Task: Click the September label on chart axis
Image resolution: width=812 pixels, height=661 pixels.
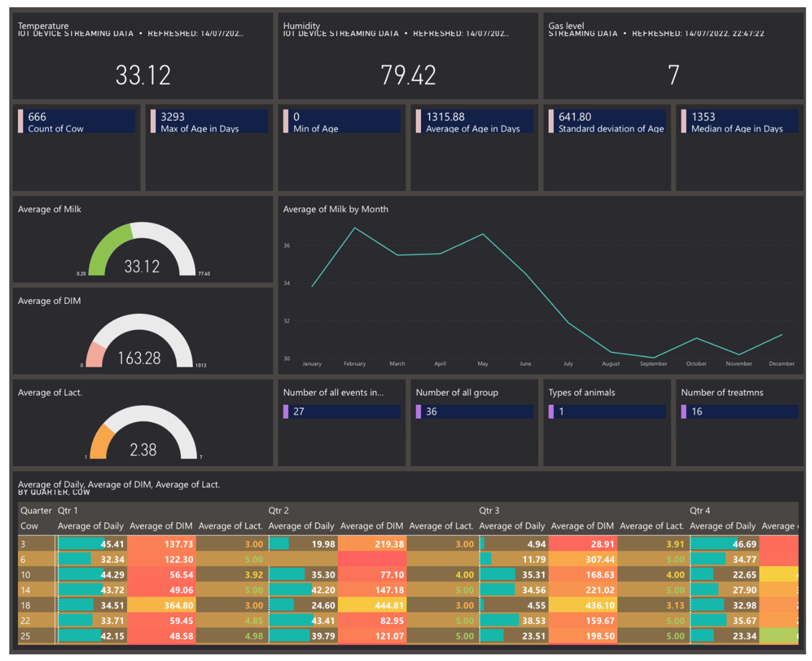Action: (653, 364)
